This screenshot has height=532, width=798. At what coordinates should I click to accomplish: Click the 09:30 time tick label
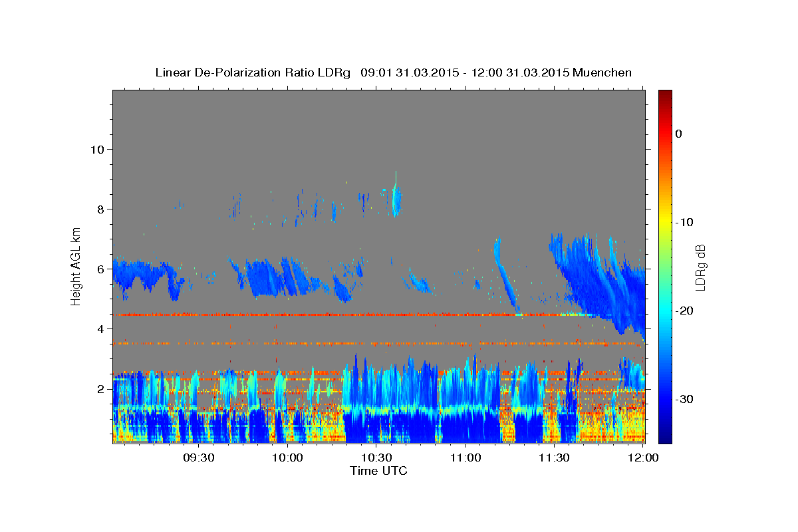coord(198,458)
